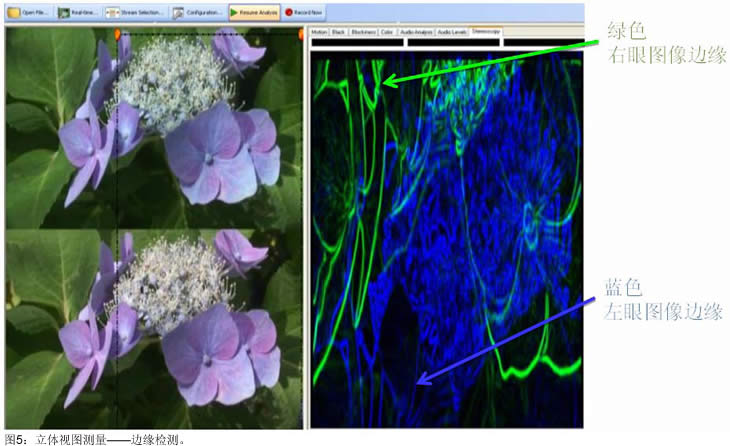The width and height of the screenshot is (730, 446).
Task: Click the left orange region handle
Action: (x=119, y=35)
